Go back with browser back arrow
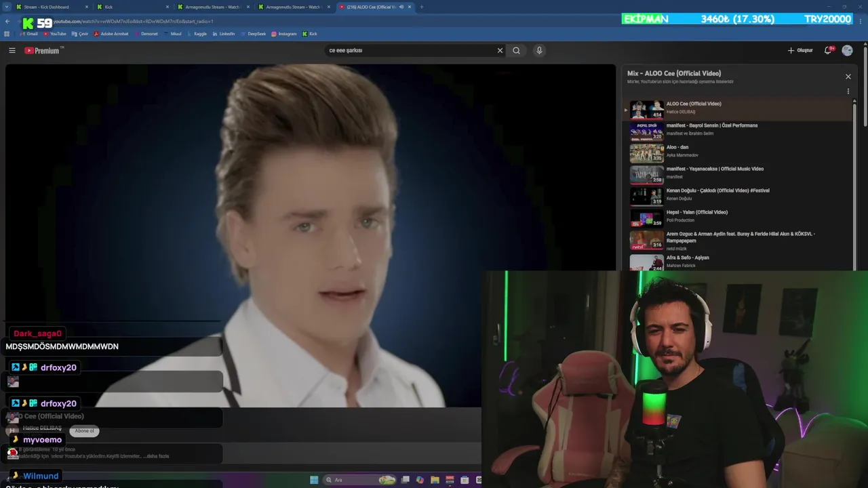The height and width of the screenshot is (488, 868). (7, 21)
